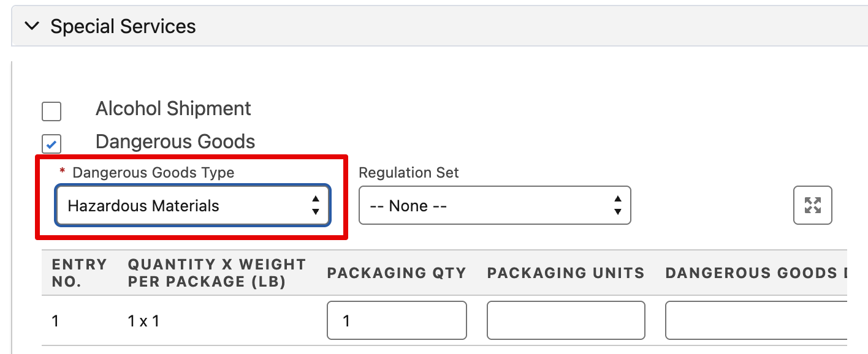
Task: Uncheck the Dangerous Goods checkbox
Action: coord(51,144)
